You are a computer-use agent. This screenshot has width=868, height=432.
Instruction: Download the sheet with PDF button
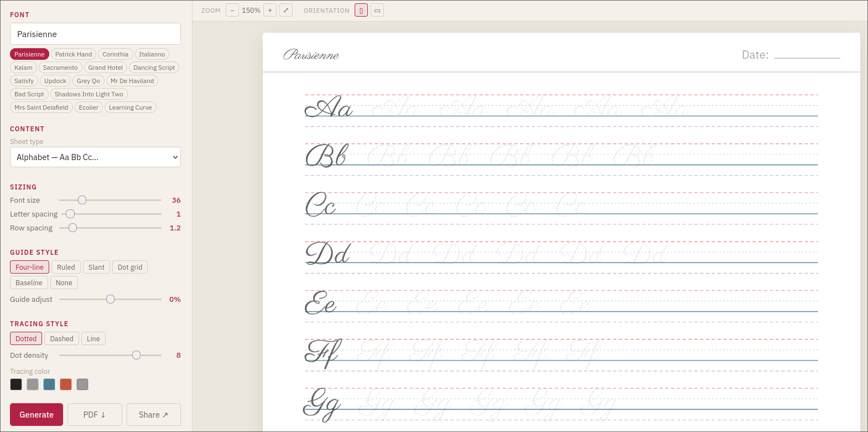point(95,415)
